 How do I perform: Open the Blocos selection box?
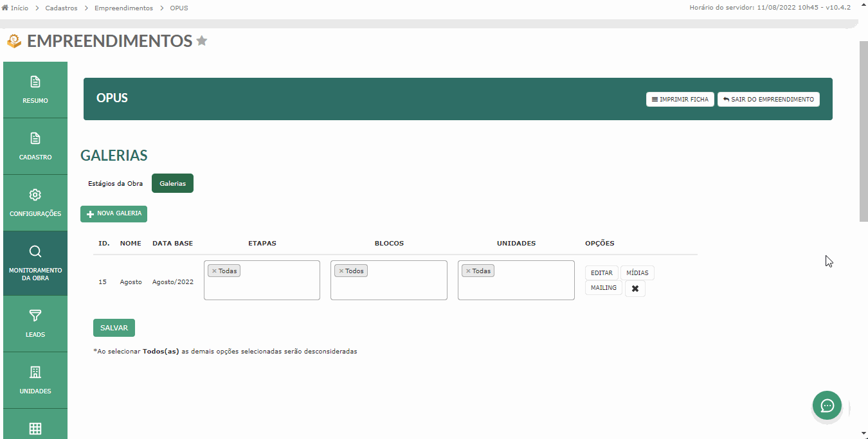point(389,280)
